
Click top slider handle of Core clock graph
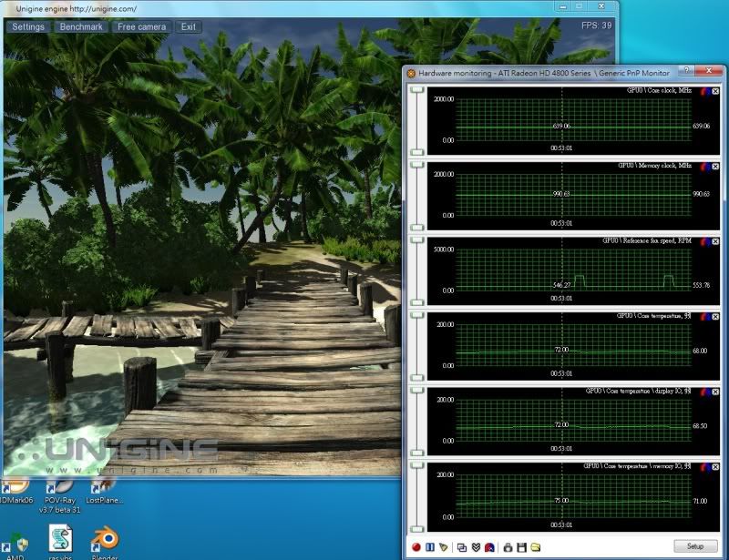(x=417, y=91)
